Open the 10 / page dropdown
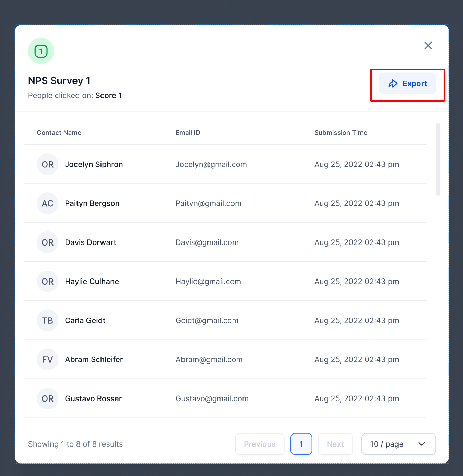Image resolution: width=463 pixels, height=476 pixels. pos(399,444)
